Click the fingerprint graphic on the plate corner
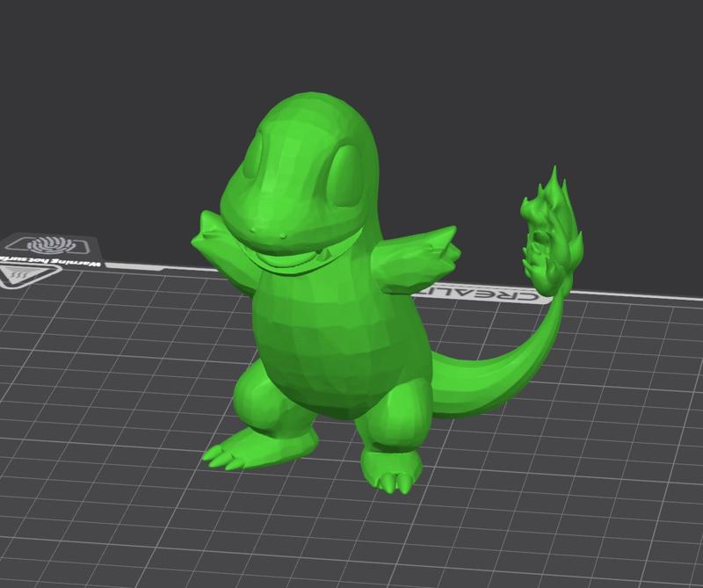This screenshot has width=703, height=588. click(50, 243)
